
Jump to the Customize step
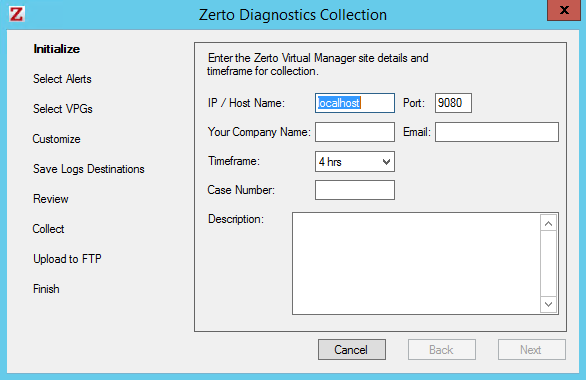(56, 139)
